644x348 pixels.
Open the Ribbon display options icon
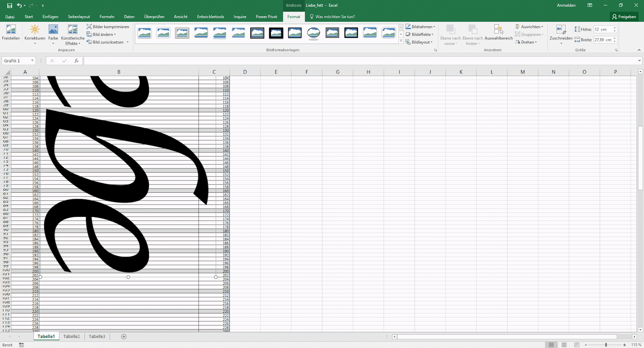[590, 6]
